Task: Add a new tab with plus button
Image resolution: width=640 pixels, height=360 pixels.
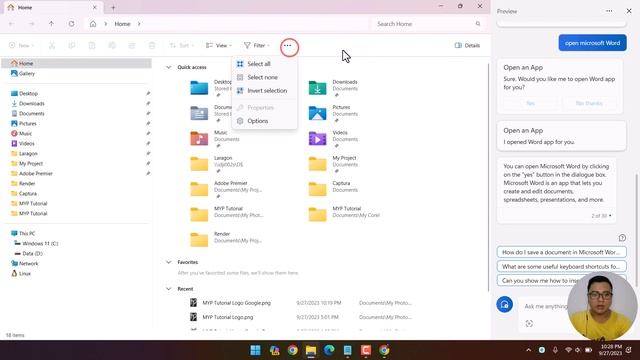Action: point(113,7)
